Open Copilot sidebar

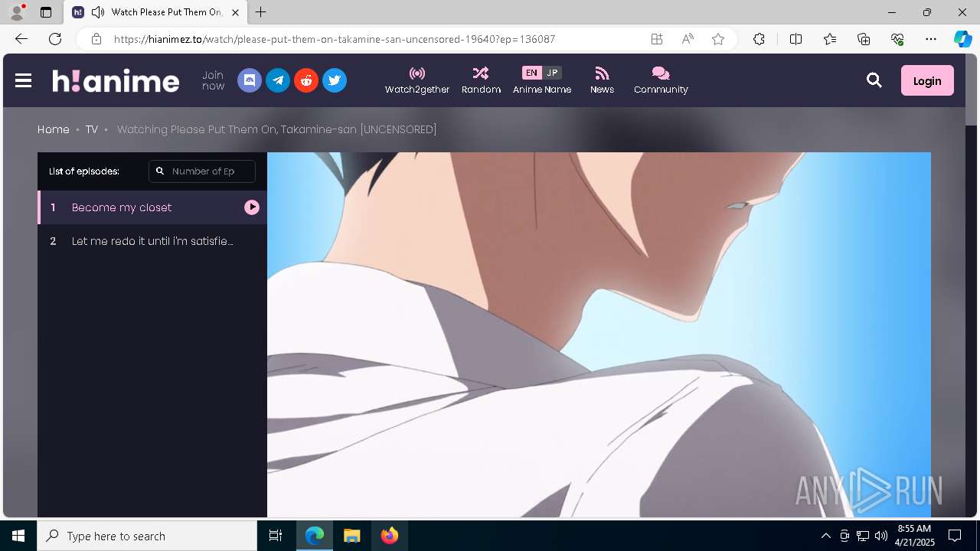962,39
